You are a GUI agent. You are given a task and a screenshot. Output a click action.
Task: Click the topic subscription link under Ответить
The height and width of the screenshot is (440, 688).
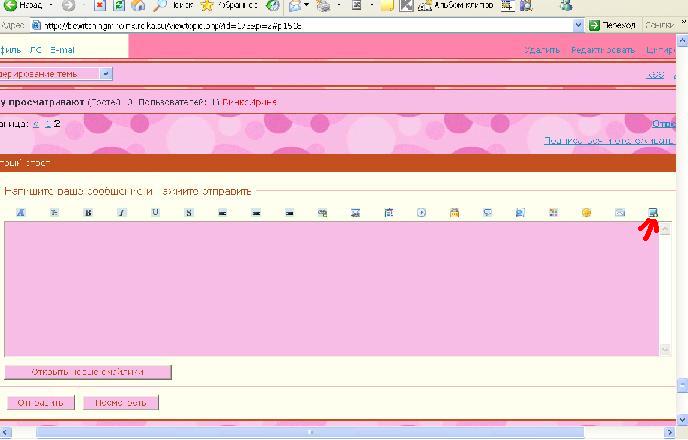[x=609, y=140]
